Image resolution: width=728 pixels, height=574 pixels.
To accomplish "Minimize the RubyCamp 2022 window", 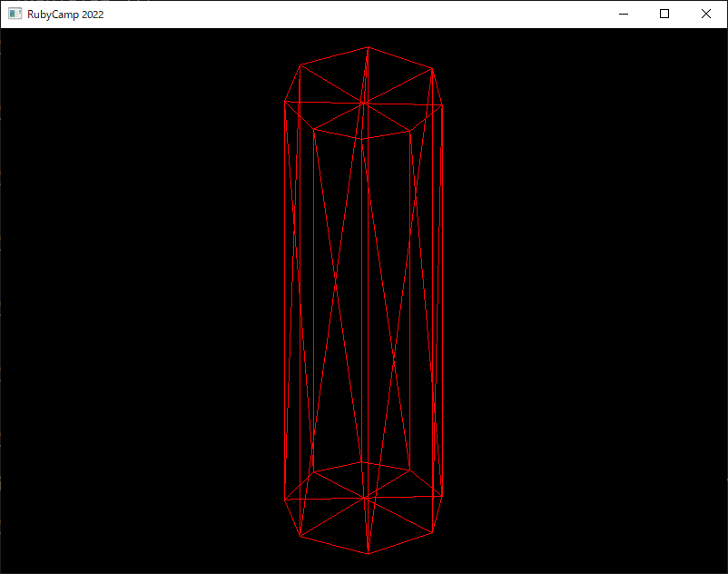I will pos(624,14).
